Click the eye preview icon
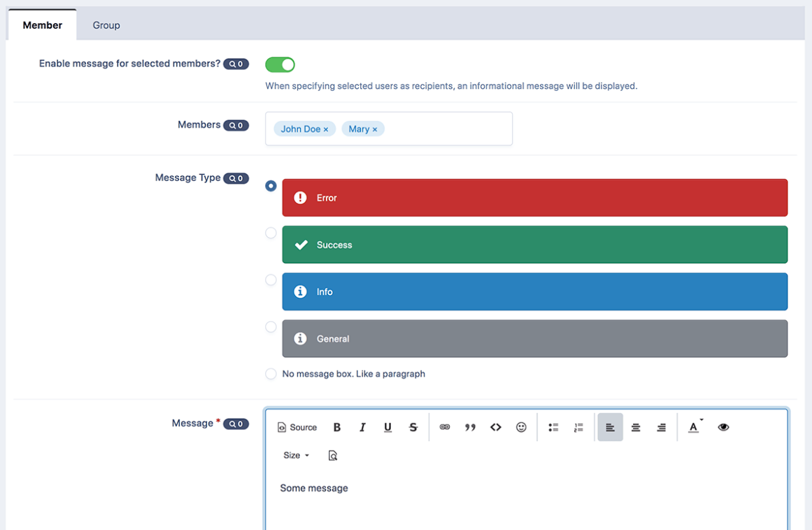Screen dimensions: 812x530 tap(723, 427)
